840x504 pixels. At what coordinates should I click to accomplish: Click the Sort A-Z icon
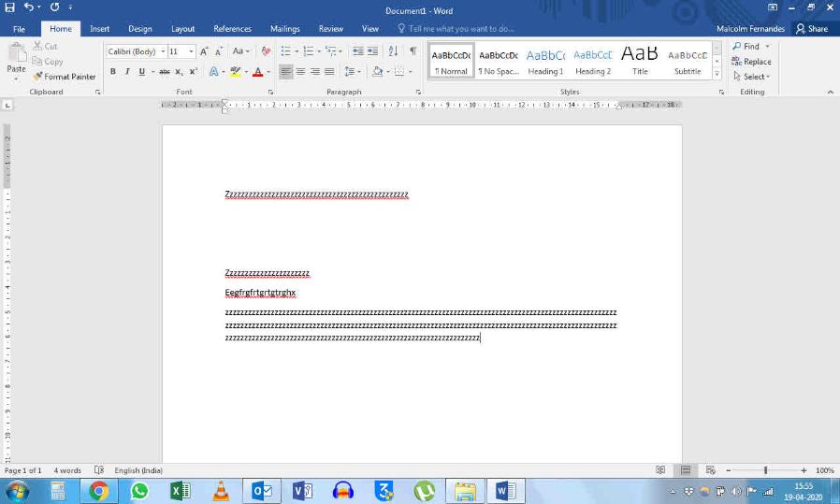pyautogui.click(x=393, y=50)
